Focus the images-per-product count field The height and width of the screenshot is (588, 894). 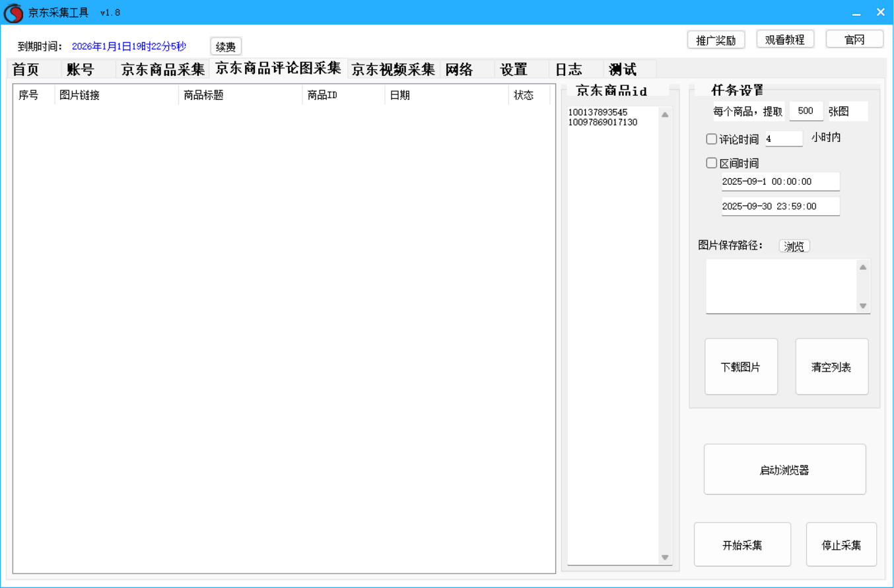point(806,111)
